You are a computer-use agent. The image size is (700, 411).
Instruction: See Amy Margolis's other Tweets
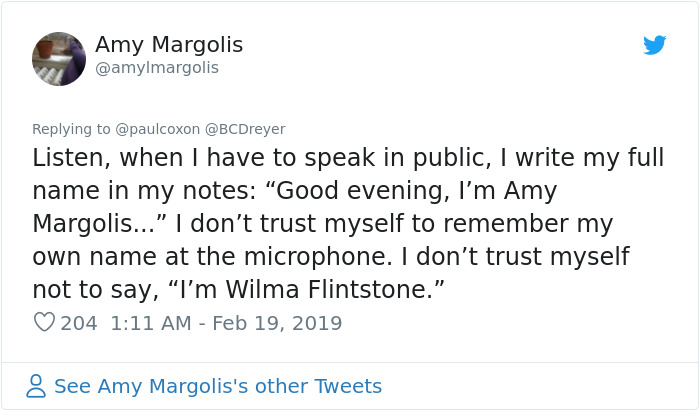pyautogui.click(x=218, y=386)
